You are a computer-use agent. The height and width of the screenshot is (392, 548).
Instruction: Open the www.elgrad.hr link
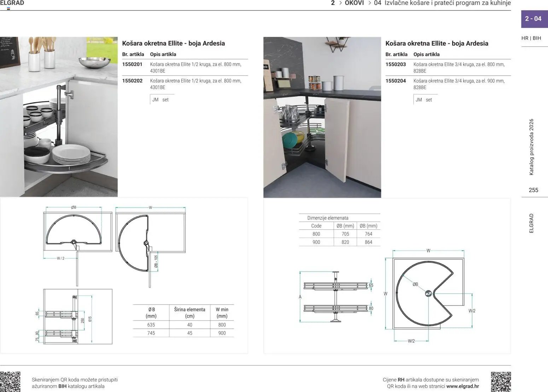462,386
